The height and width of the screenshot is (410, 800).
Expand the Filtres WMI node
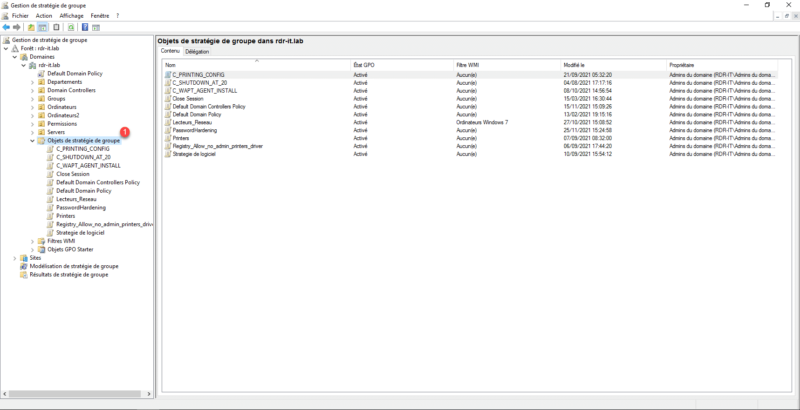pos(33,241)
